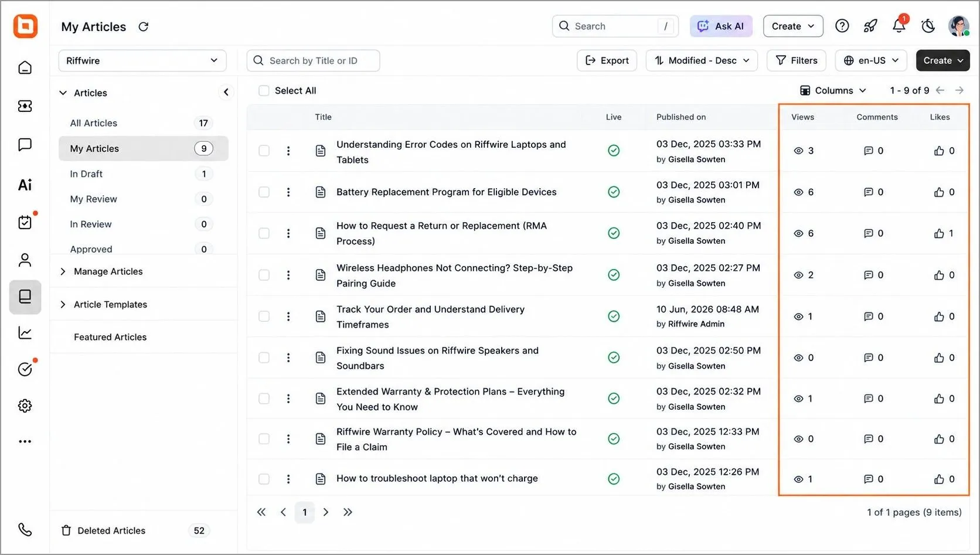The width and height of the screenshot is (980, 555).
Task: Open the Columns dropdown
Action: (833, 90)
